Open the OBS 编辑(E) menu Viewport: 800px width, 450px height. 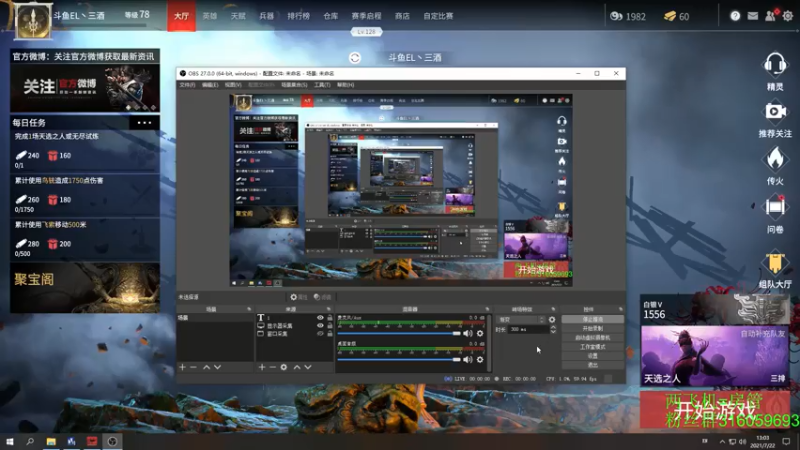(x=210, y=85)
